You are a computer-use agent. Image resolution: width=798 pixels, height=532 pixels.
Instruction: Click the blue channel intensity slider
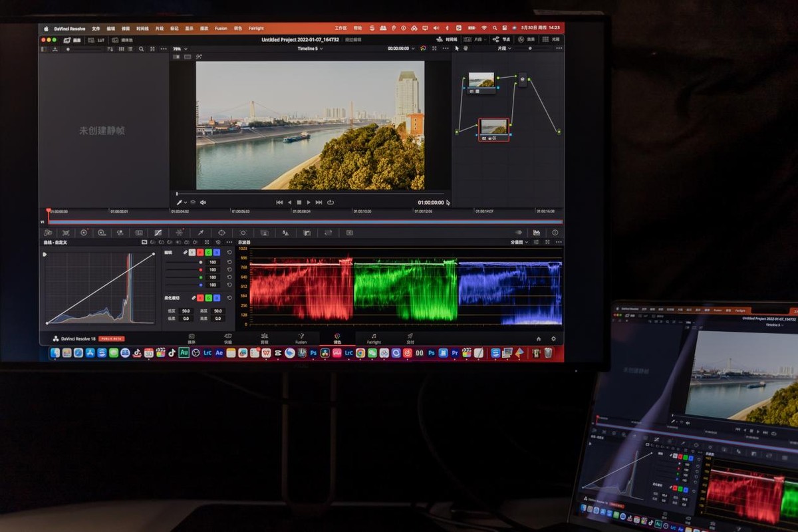183,285
